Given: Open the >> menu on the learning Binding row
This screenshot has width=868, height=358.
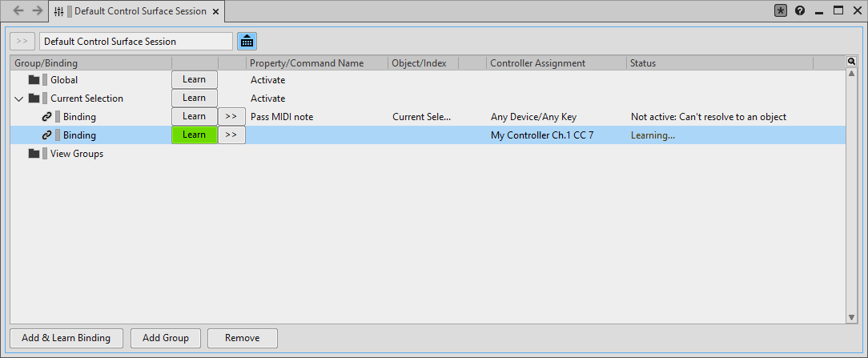Looking at the screenshot, I should tap(231, 135).
